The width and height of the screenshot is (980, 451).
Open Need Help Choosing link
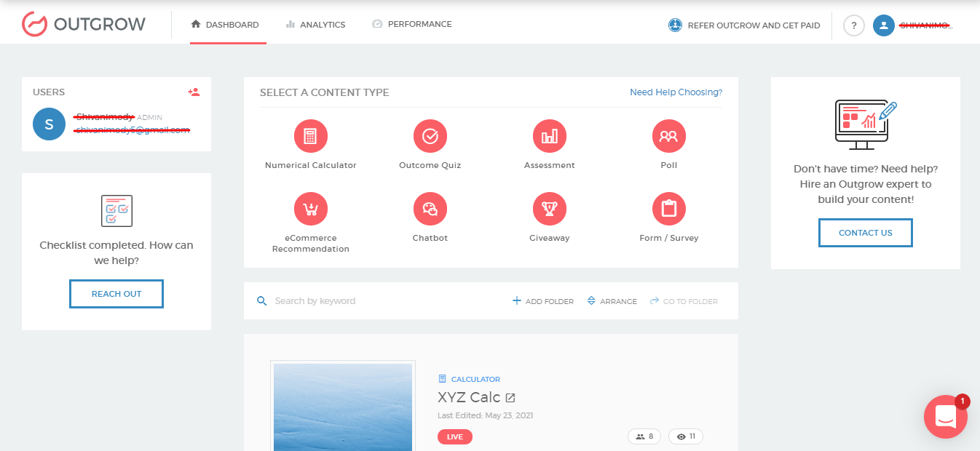(x=676, y=92)
